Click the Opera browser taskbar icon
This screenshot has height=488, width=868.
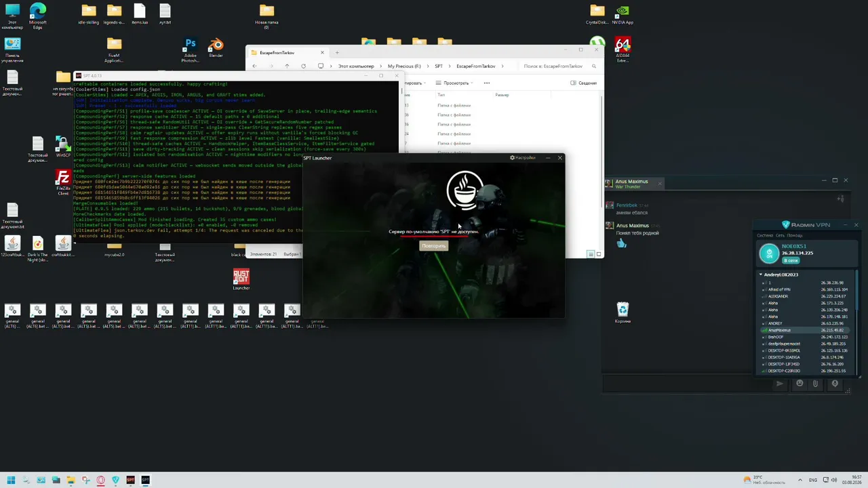point(100,481)
